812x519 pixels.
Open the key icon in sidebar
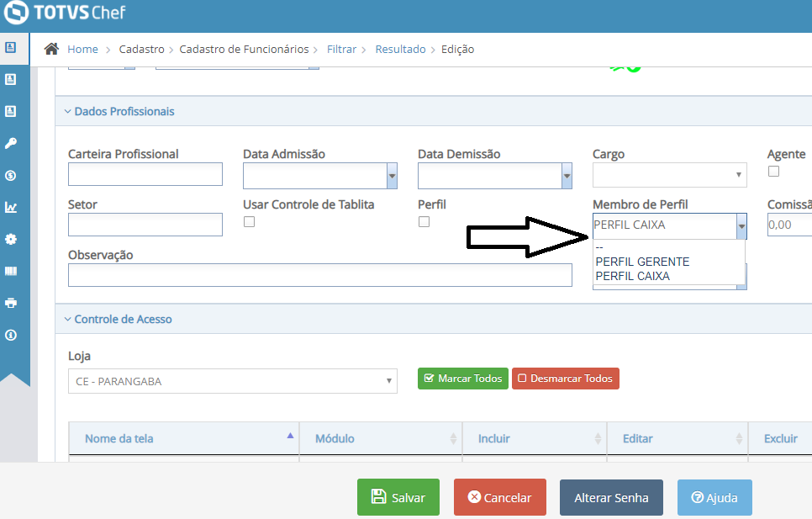coord(10,144)
